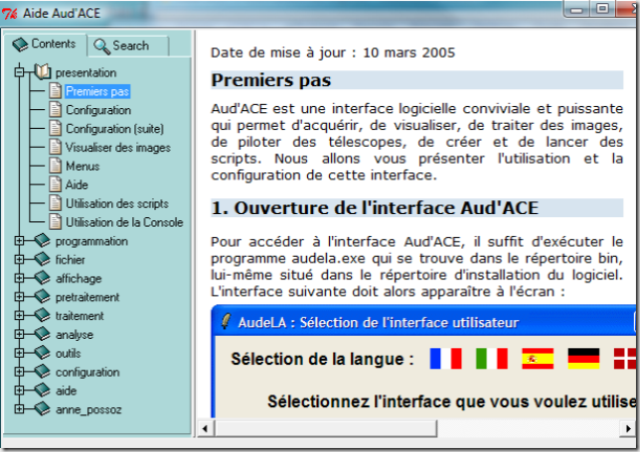This screenshot has height=452, width=640.
Task: Open the Visualiser des images topic
Action: pyautogui.click(x=117, y=147)
